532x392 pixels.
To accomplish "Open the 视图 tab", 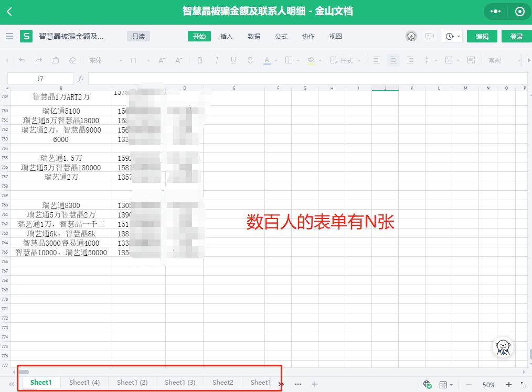I will tap(336, 36).
